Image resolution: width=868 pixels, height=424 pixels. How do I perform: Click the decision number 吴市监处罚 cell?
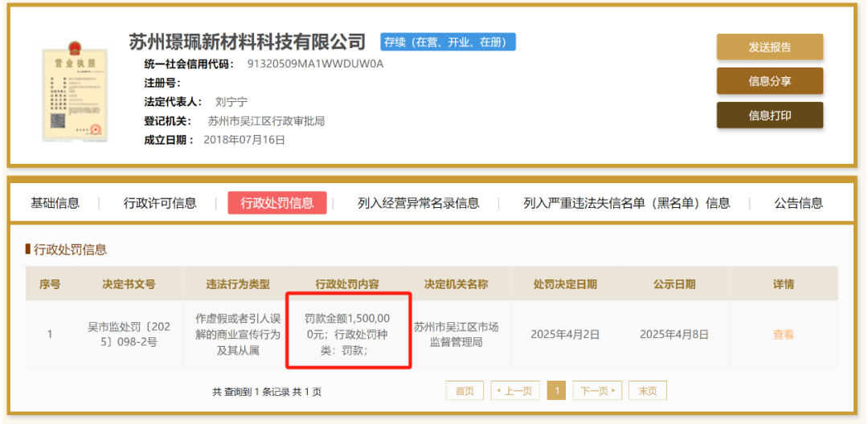128,334
